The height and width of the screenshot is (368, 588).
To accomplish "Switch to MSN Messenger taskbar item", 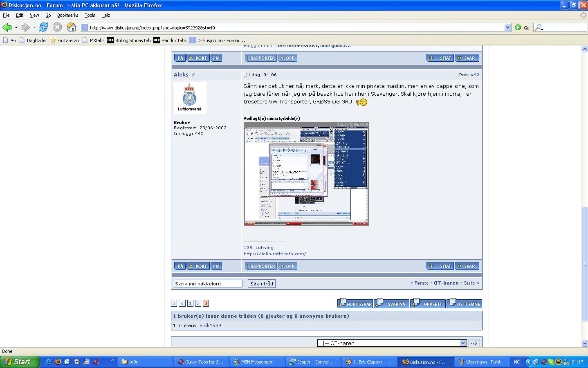I will point(257,362).
